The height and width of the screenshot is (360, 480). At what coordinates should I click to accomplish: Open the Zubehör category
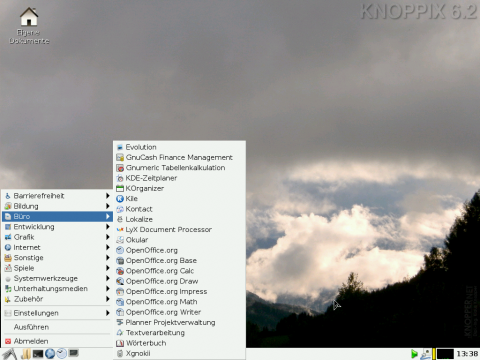(x=57, y=299)
